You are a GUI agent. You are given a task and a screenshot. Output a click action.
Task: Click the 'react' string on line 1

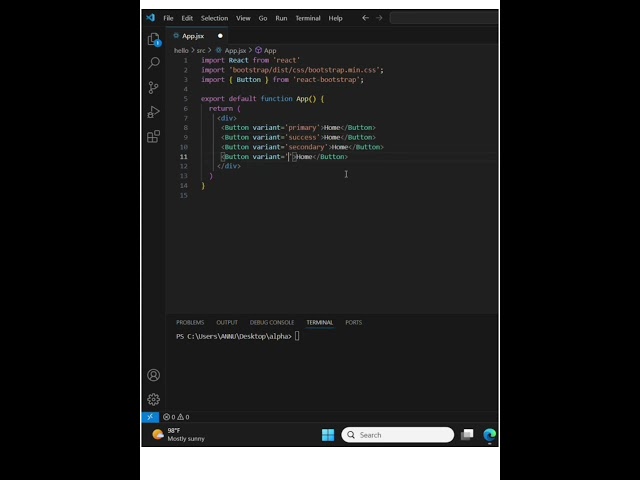(x=286, y=60)
